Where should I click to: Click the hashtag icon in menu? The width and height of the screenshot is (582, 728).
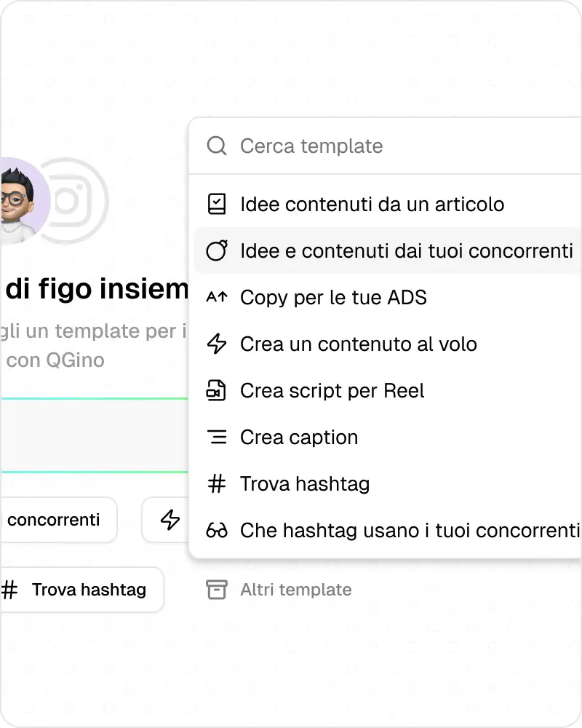point(217,483)
